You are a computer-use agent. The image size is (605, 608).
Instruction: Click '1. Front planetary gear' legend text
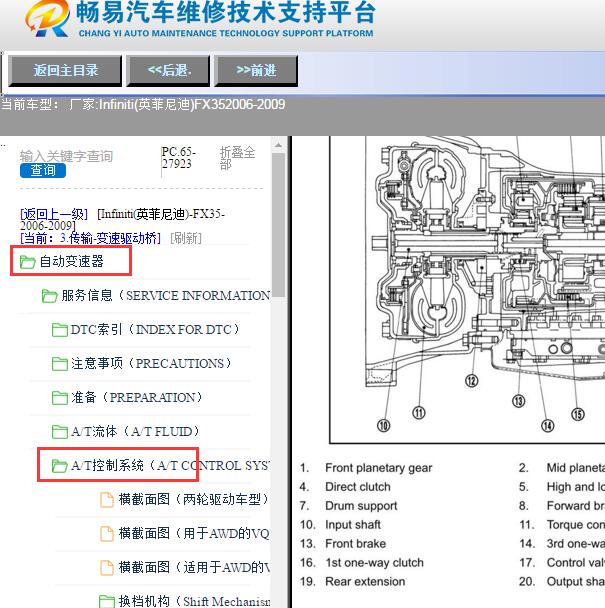[366, 468]
